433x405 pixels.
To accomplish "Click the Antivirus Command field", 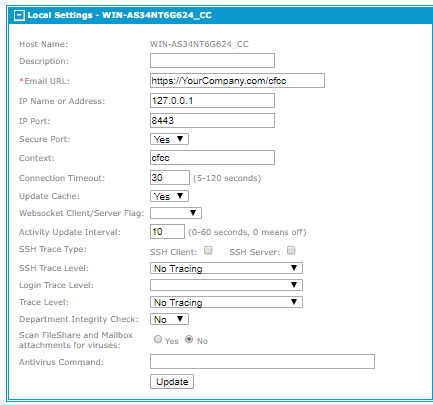I will click(x=262, y=362).
